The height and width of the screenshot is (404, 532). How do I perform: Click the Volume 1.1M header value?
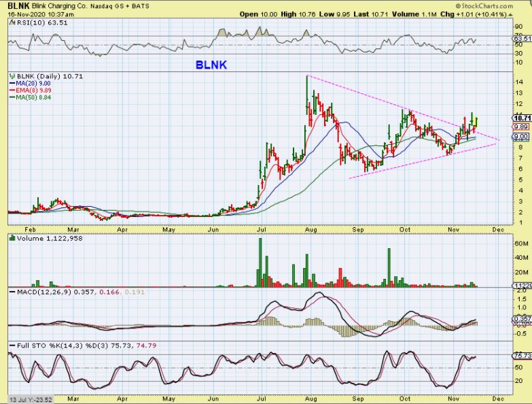pos(414,14)
